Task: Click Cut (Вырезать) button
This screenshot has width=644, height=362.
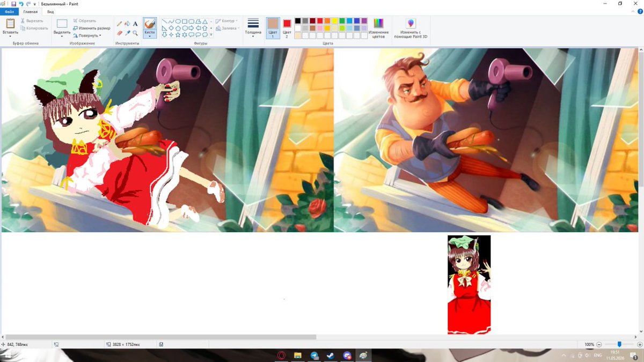Action: (x=33, y=21)
